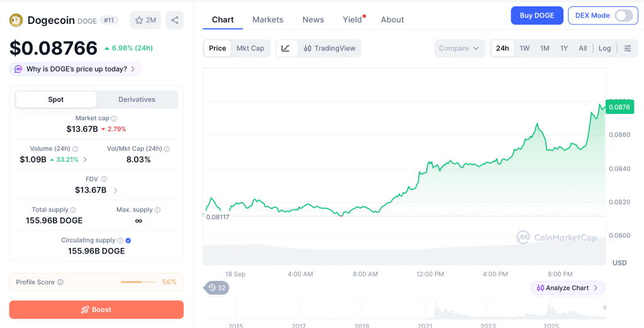The height and width of the screenshot is (328, 644).
Task: Toggle the DEX Mode switch
Action: (623, 16)
